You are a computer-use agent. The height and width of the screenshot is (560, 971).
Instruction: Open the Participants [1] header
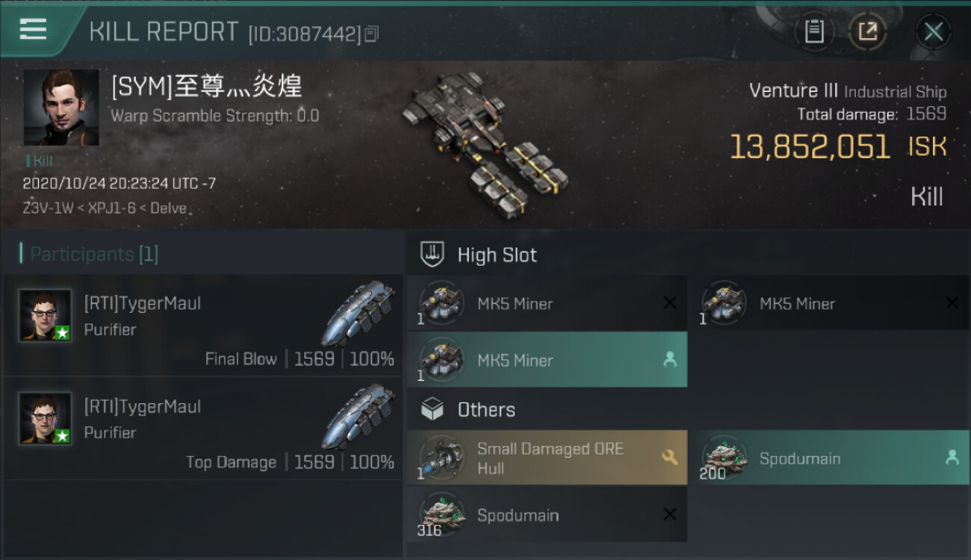click(90, 254)
